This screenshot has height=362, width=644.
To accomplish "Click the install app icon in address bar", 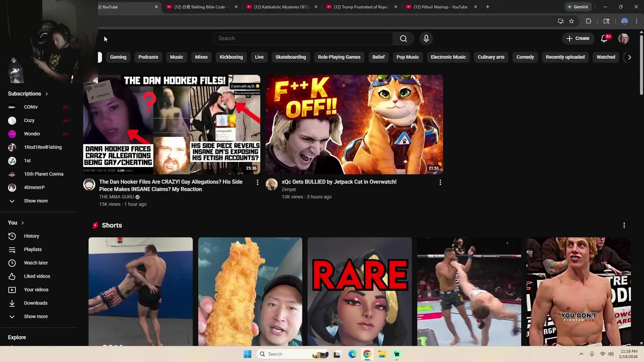I will click(x=560, y=21).
